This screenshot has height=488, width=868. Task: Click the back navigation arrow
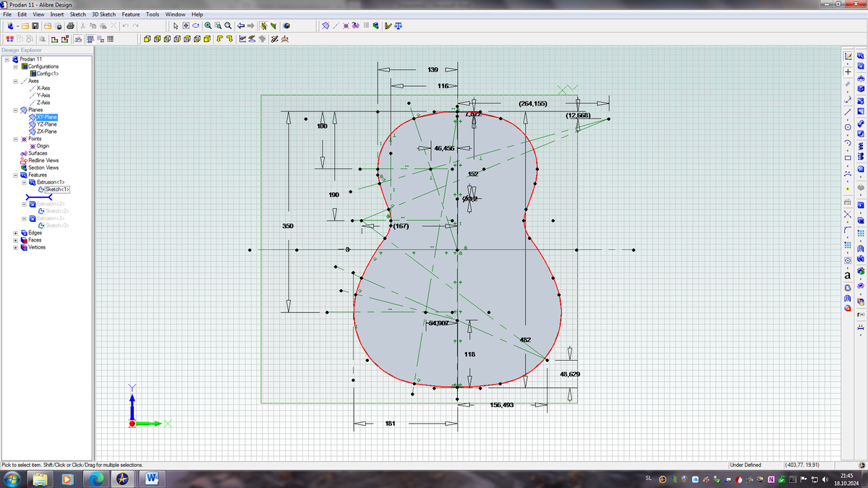[241, 26]
